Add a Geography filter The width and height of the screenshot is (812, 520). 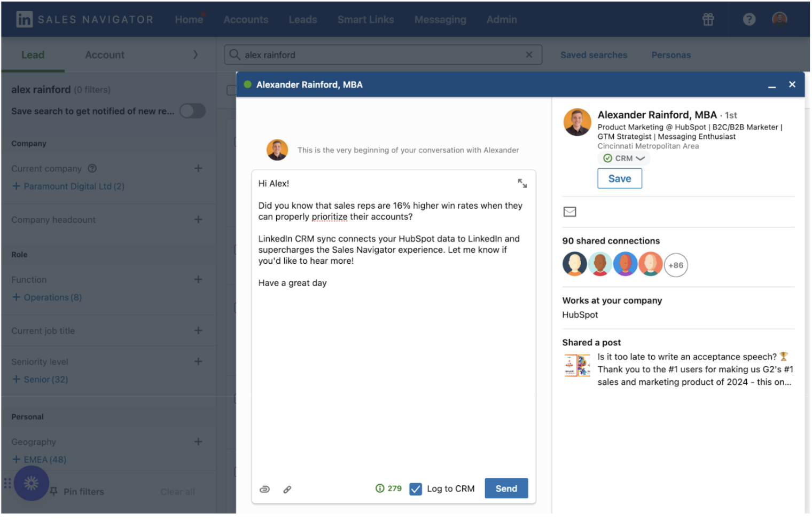198,442
